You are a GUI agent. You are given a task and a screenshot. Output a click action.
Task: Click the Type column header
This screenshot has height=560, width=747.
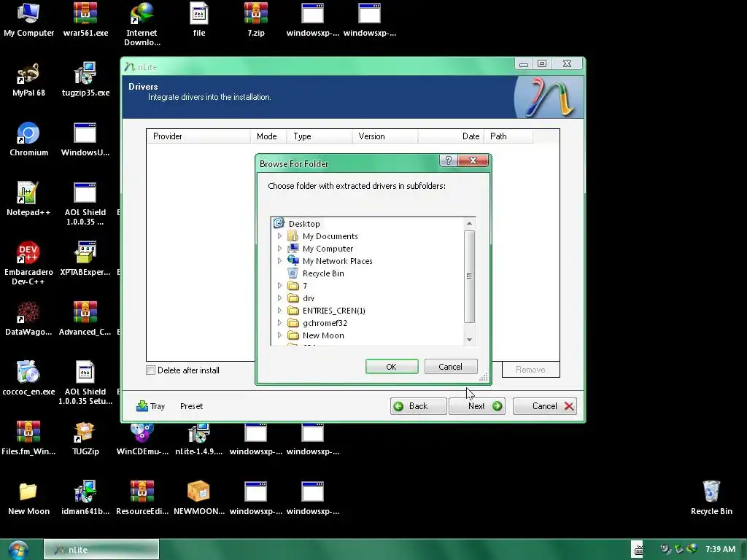[x=320, y=136]
